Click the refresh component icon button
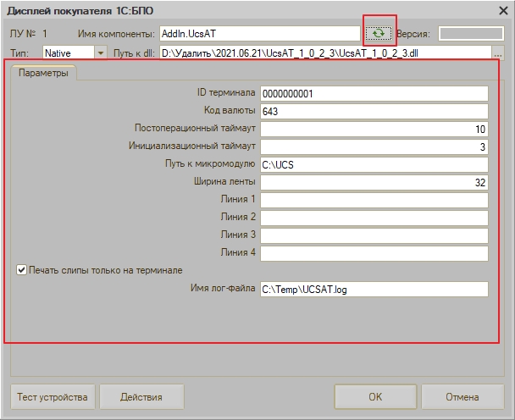This screenshot has height=420, width=515. pyautogui.click(x=379, y=34)
